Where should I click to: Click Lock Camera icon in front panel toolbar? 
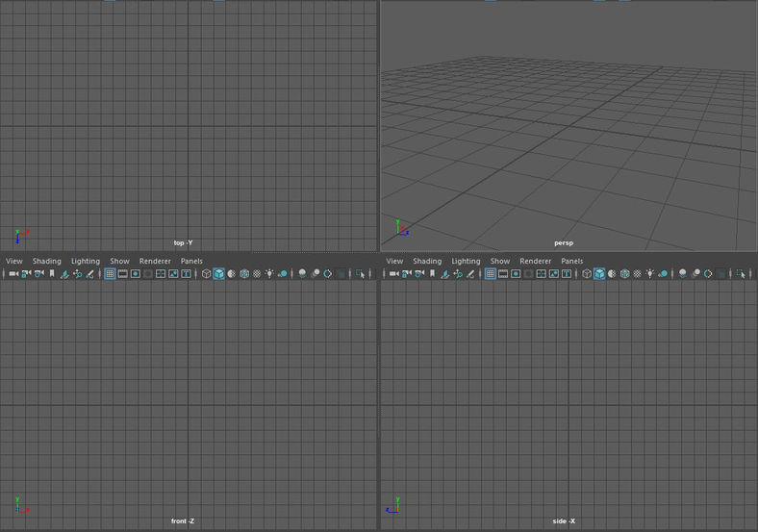click(x=26, y=274)
